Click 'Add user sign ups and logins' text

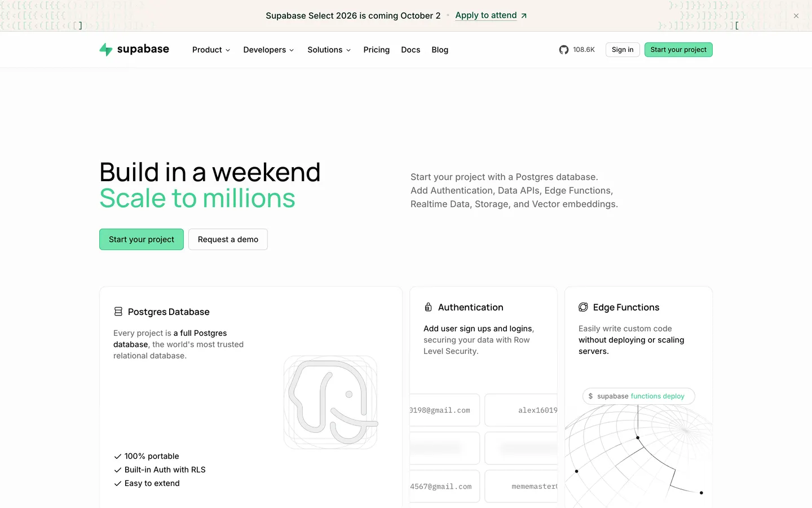[478, 329]
